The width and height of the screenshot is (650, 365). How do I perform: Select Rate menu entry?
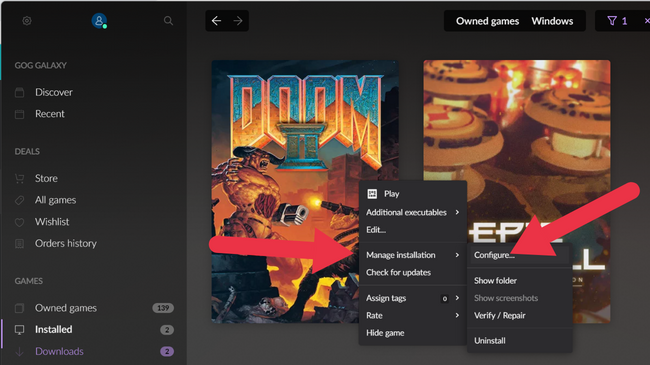pyautogui.click(x=374, y=315)
